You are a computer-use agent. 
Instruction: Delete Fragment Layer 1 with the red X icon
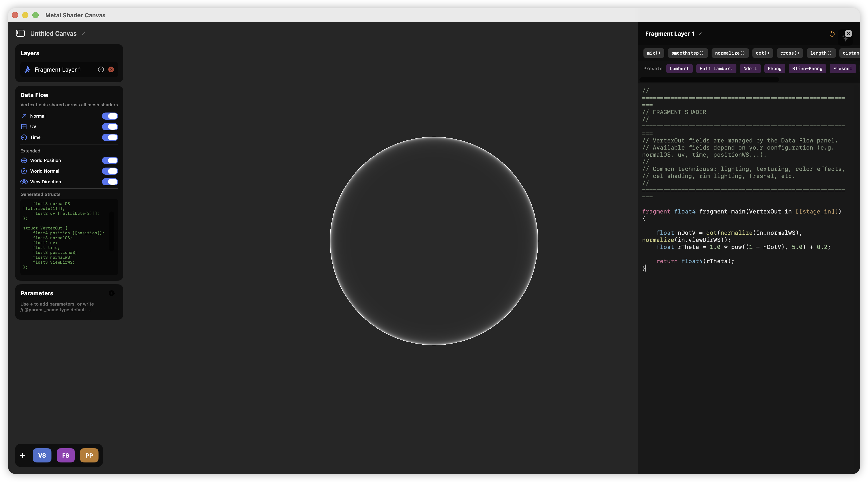coord(111,69)
